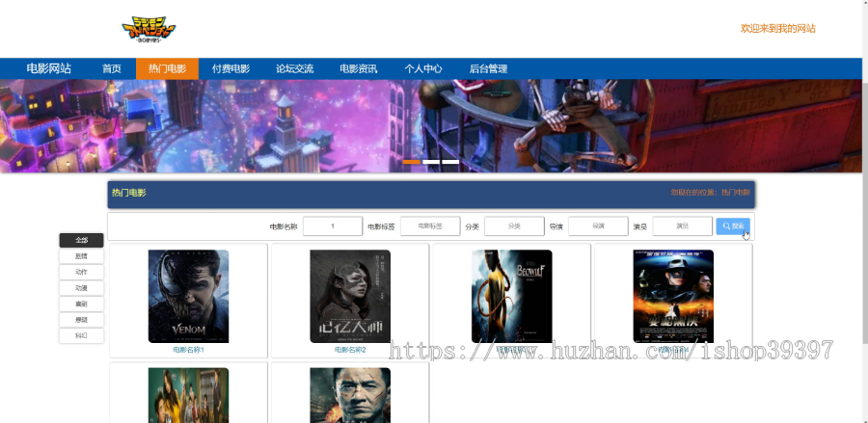Click the 搜索 search button

(x=733, y=226)
